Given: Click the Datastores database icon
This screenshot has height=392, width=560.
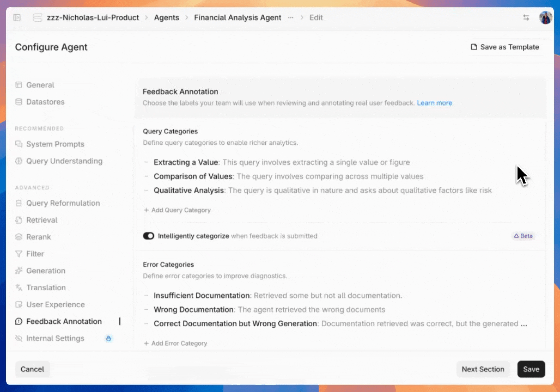Looking at the screenshot, I should [x=19, y=102].
